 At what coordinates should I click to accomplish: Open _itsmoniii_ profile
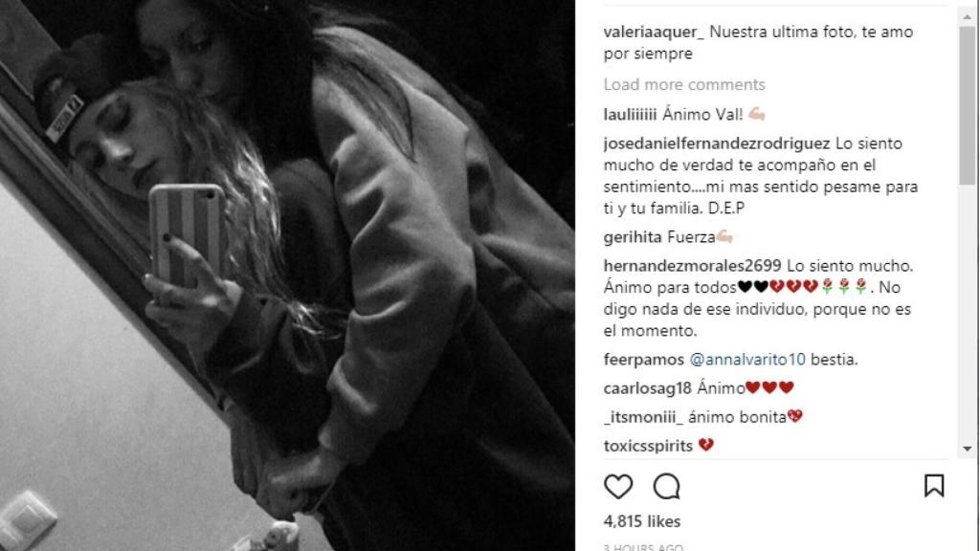tap(644, 417)
